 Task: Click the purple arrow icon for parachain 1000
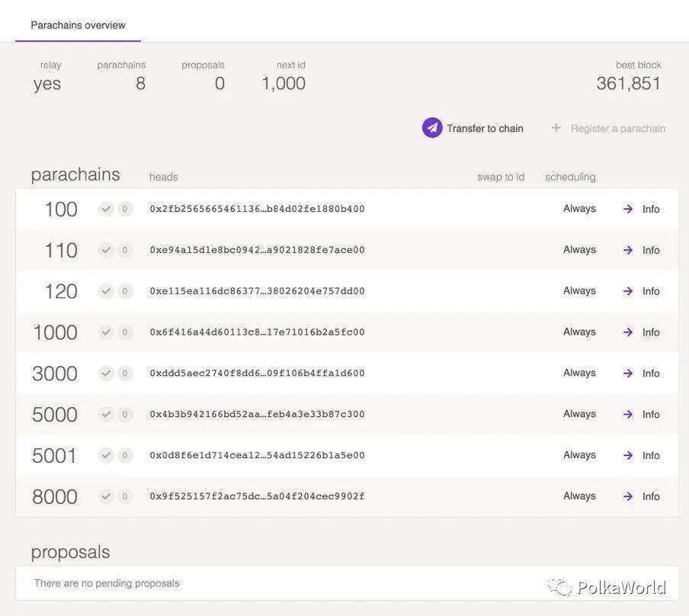[628, 332]
